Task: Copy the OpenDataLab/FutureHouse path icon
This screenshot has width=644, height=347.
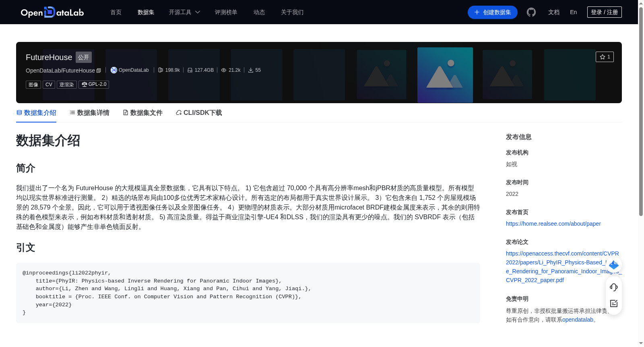Action: coord(99,71)
